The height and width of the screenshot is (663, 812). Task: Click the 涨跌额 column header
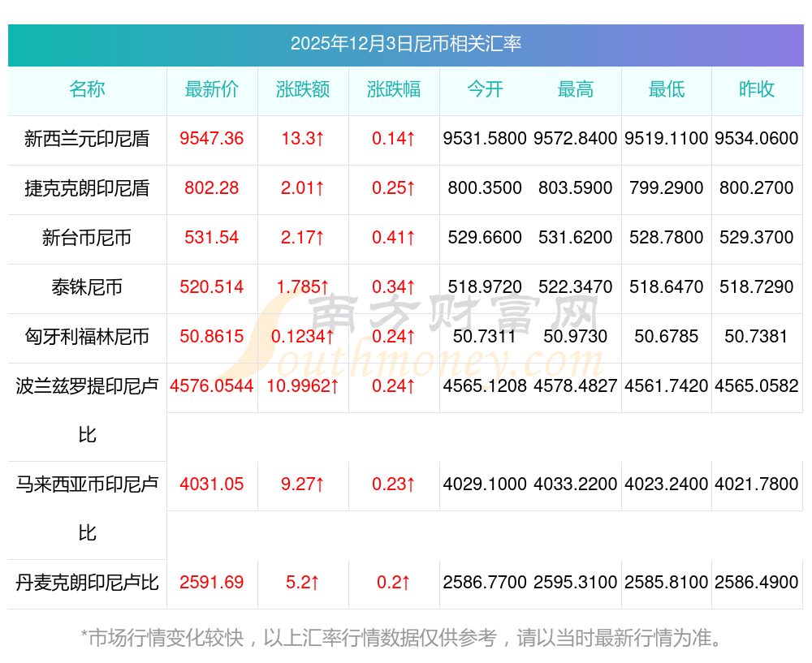(x=303, y=89)
